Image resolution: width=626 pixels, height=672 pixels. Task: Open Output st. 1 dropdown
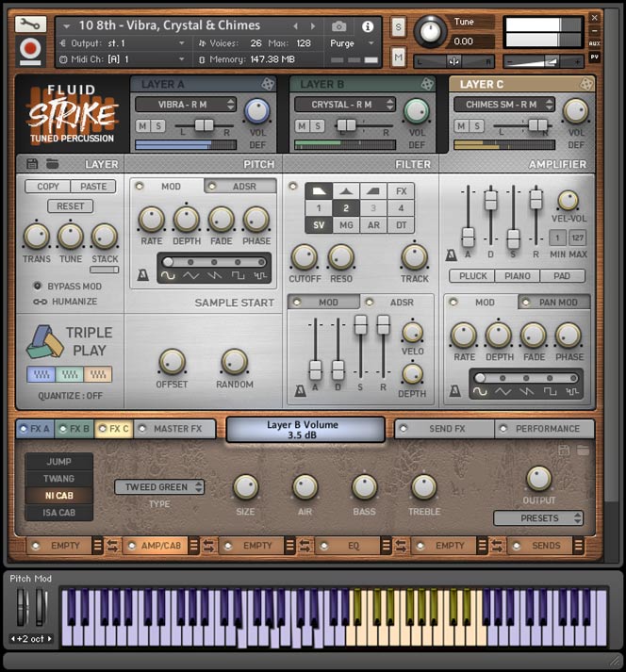(123, 43)
